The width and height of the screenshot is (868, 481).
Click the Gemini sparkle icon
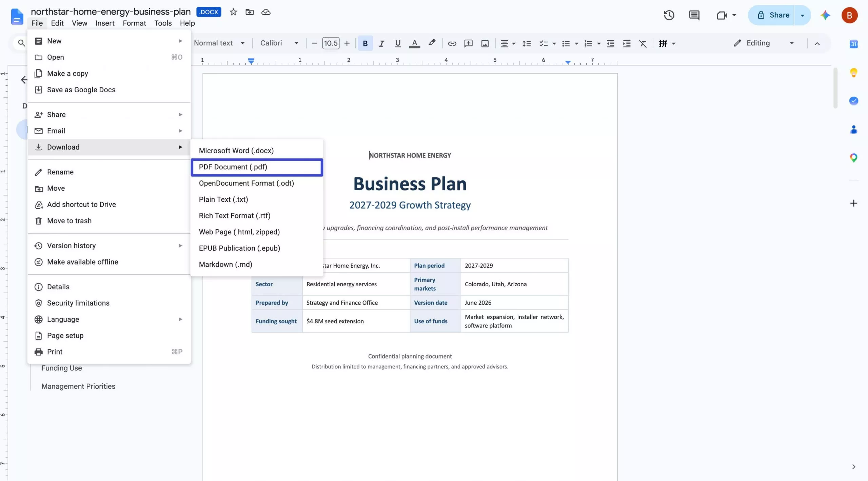click(825, 15)
